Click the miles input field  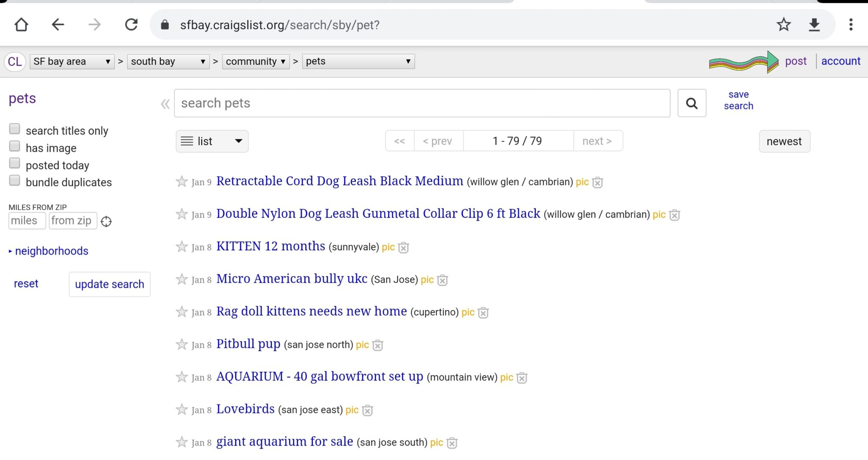pyautogui.click(x=27, y=221)
